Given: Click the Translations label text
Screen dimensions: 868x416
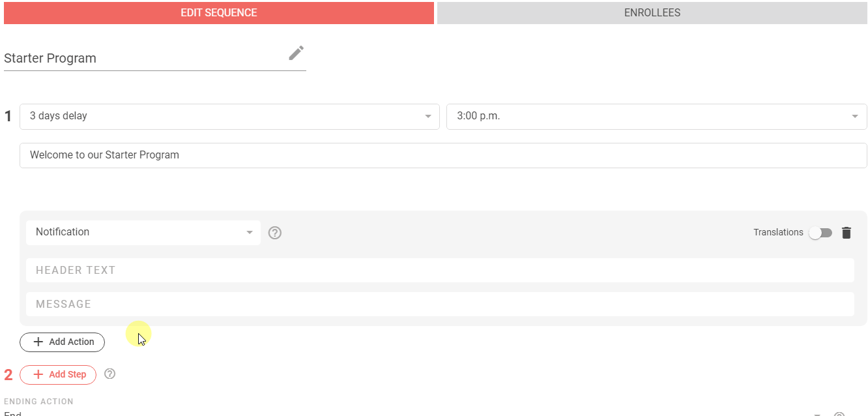Looking at the screenshot, I should coord(778,233).
